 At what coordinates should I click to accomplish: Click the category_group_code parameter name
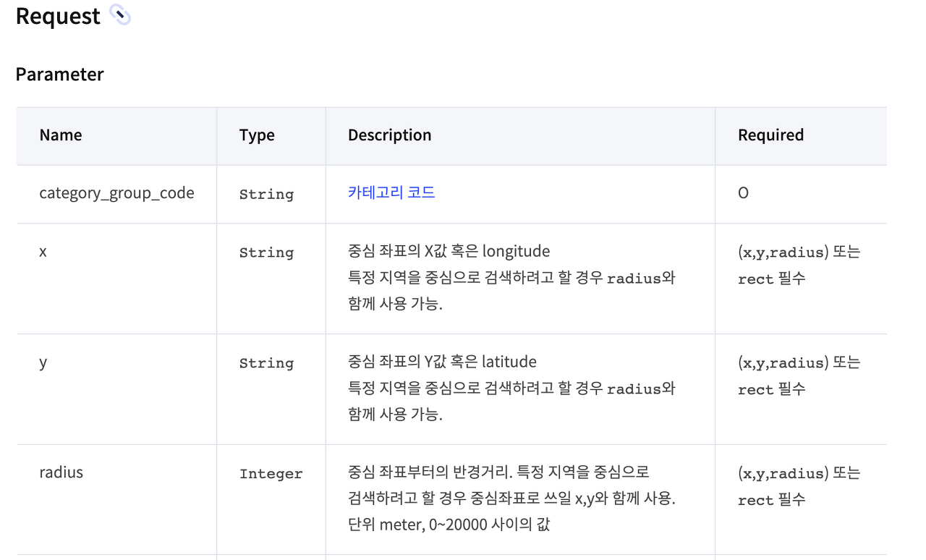pyautogui.click(x=117, y=193)
